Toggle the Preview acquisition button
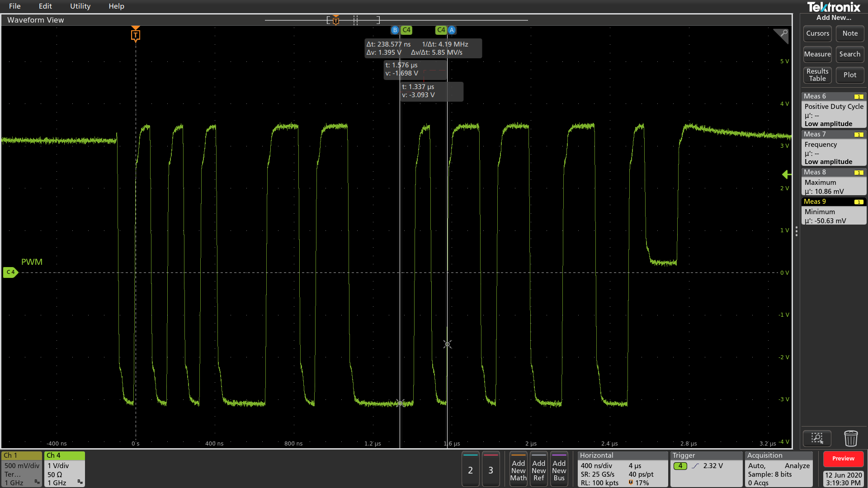The image size is (868, 488). point(843,459)
